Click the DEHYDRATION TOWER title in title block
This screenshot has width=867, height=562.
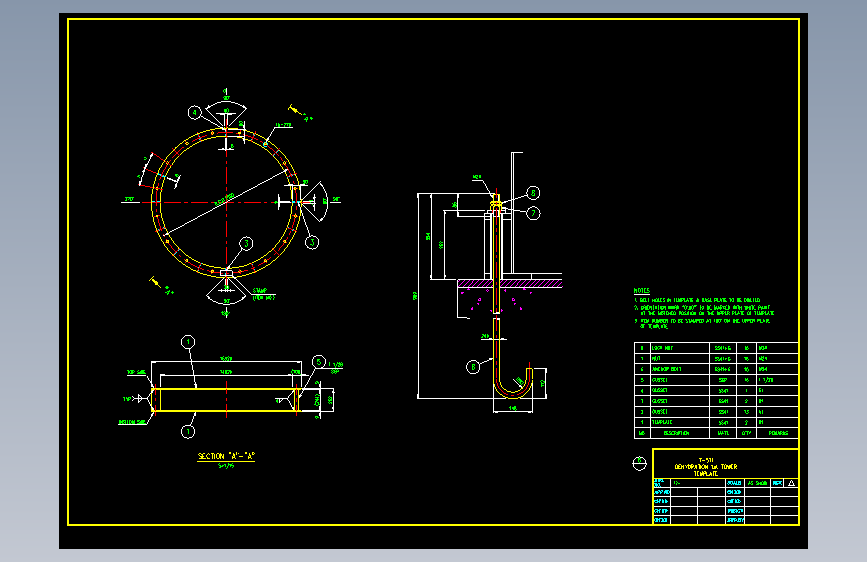click(x=706, y=467)
